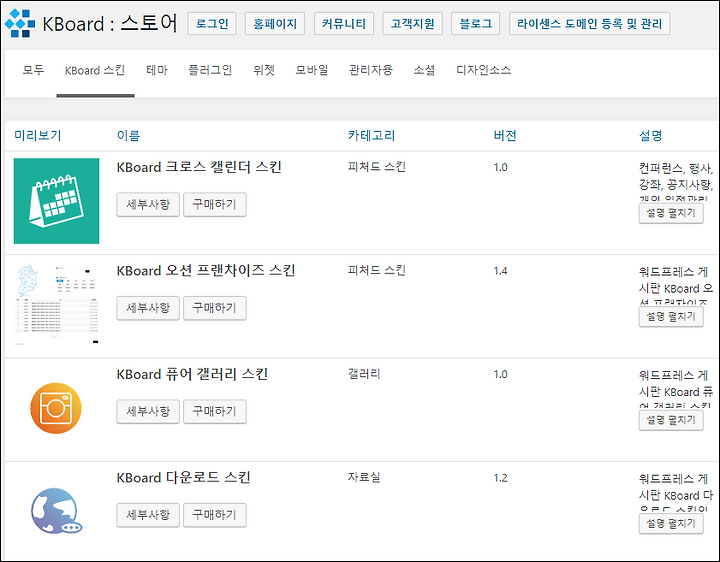
Task: Switch to the 모두 tab
Action: pos(34,70)
